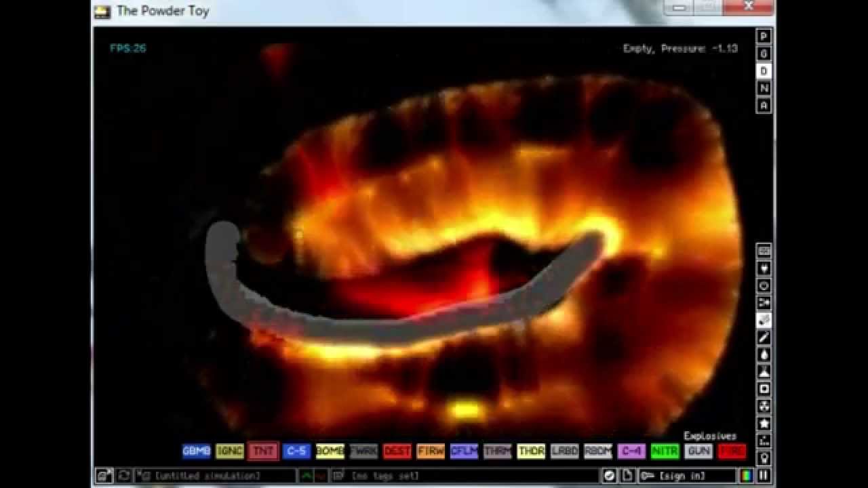Click the open simulation browser icon

[x=104, y=476]
